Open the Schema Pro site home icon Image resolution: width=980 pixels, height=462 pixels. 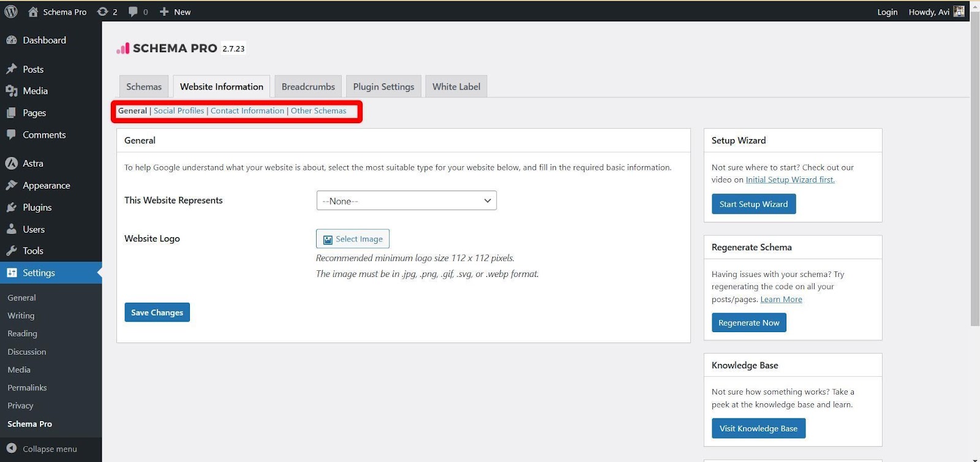pos(33,12)
